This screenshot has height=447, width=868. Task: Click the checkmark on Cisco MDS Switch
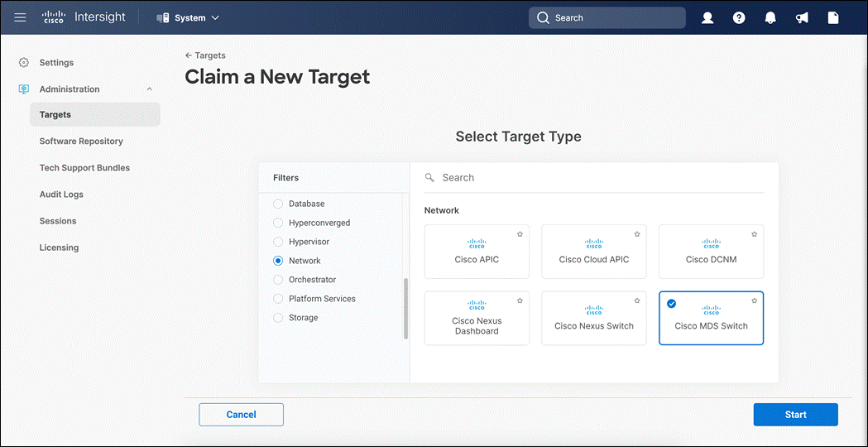(672, 303)
